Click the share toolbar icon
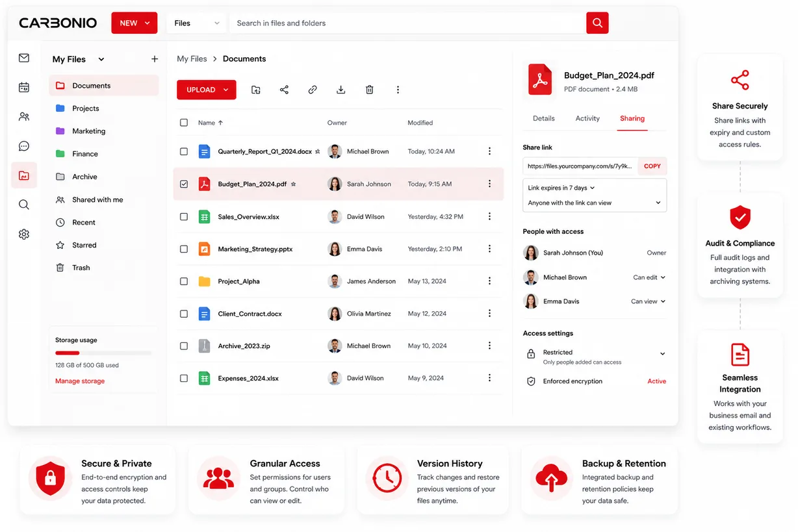The image size is (798, 532). (x=284, y=90)
